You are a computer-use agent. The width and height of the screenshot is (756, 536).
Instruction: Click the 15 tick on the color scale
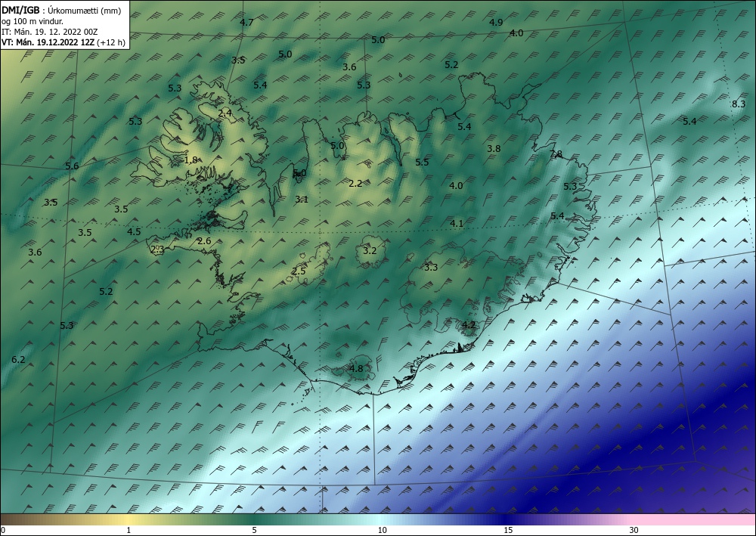[x=508, y=530]
